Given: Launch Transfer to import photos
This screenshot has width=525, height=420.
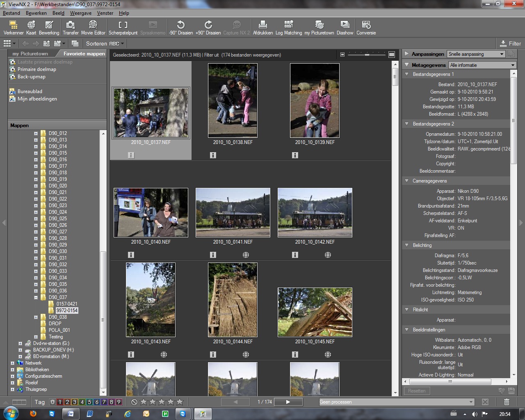Looking at the screenshot, I should (x=71, y=27).
